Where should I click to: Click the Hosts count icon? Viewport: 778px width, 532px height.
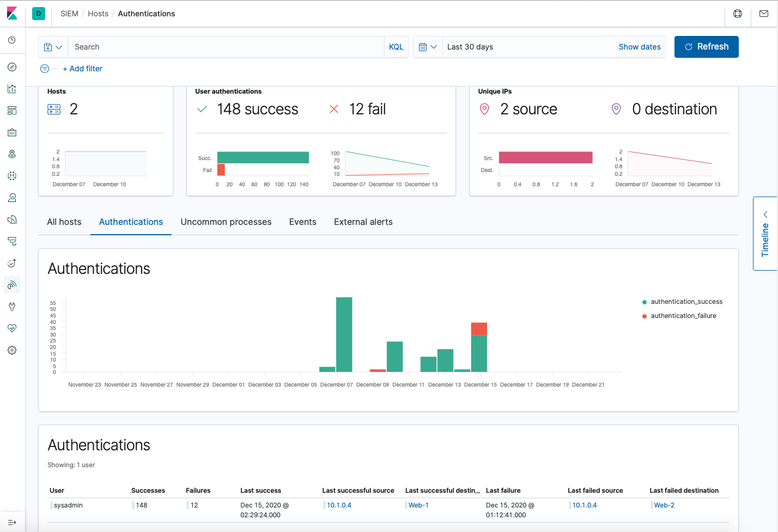tap(54, 109)
